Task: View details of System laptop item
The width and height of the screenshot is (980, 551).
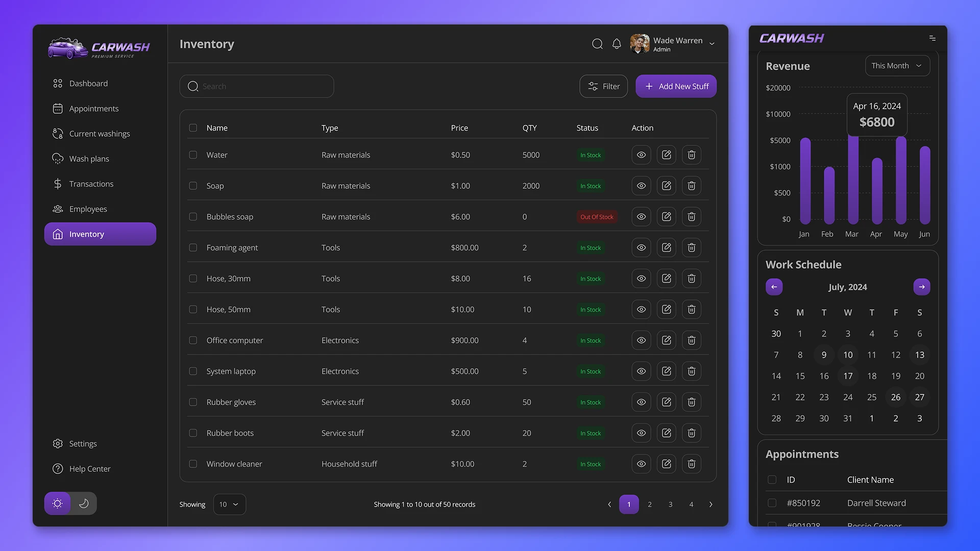Action: point(641,371)
